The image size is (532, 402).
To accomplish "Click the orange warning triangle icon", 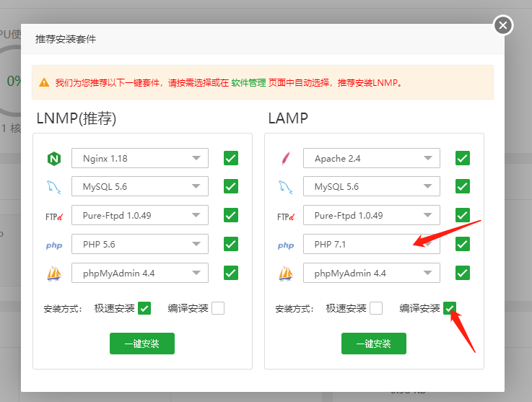I will (44, 82).
